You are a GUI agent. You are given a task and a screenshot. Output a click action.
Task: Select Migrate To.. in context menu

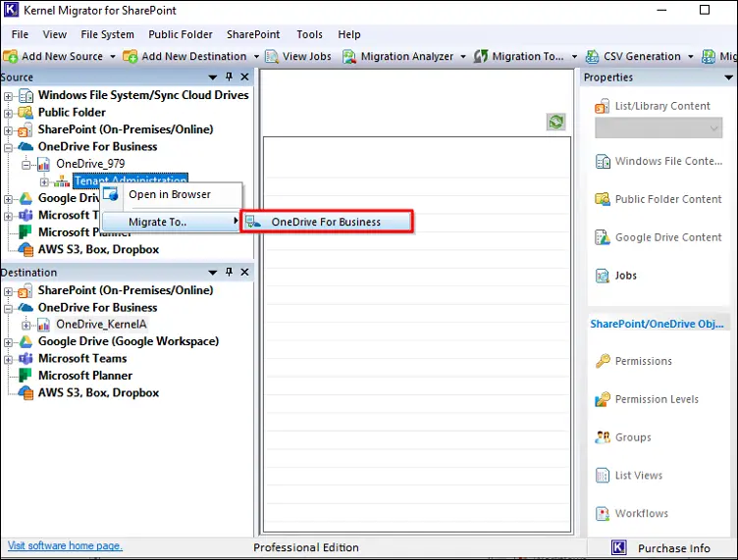(x=172, y=222)
